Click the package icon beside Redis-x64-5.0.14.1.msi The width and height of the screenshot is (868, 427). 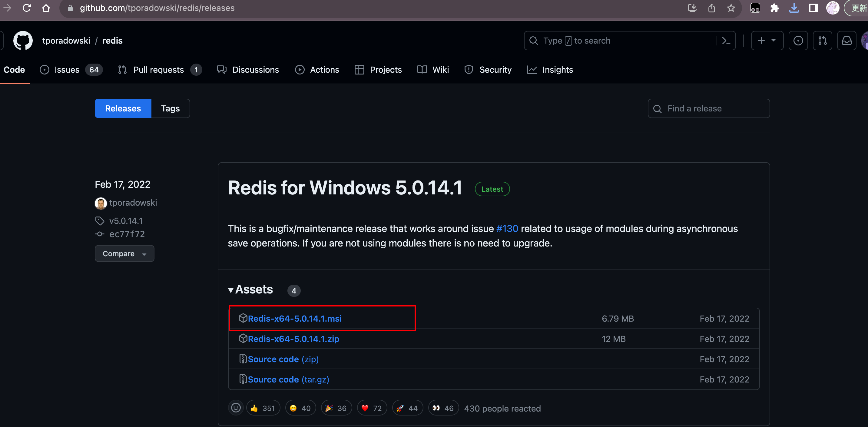[243, 318]
